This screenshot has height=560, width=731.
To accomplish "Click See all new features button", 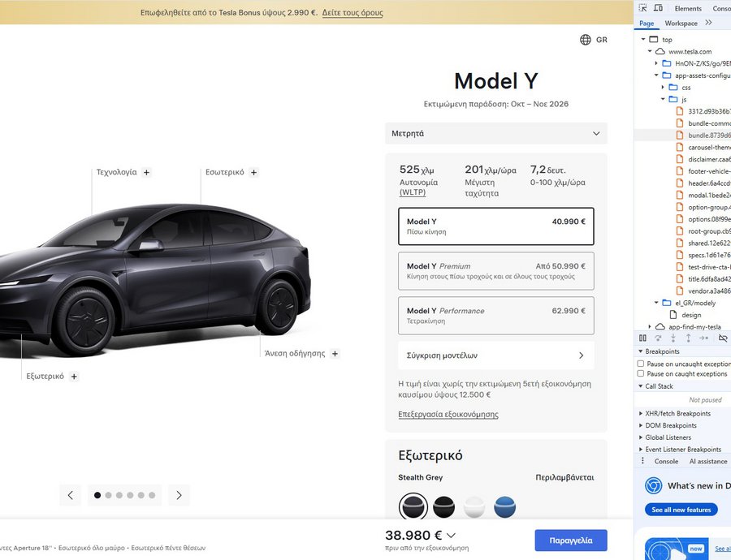I will [x=681, y=510].
